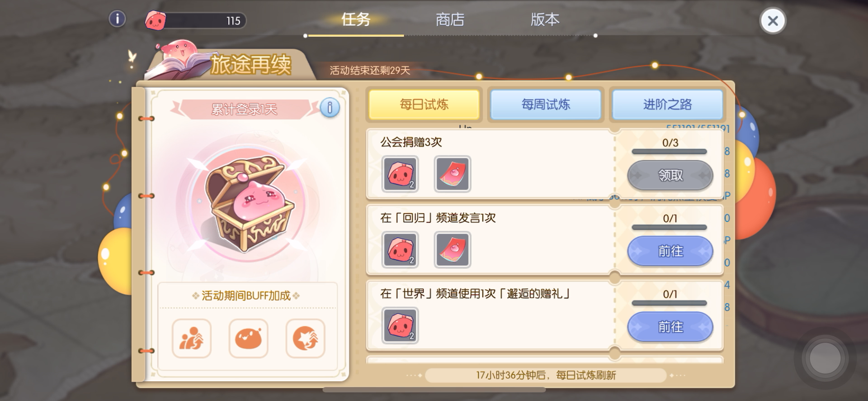Click 前往 for the 回归 channel task
The width and height of the screenshot is (868, 401).
click(x=670, y=251)
